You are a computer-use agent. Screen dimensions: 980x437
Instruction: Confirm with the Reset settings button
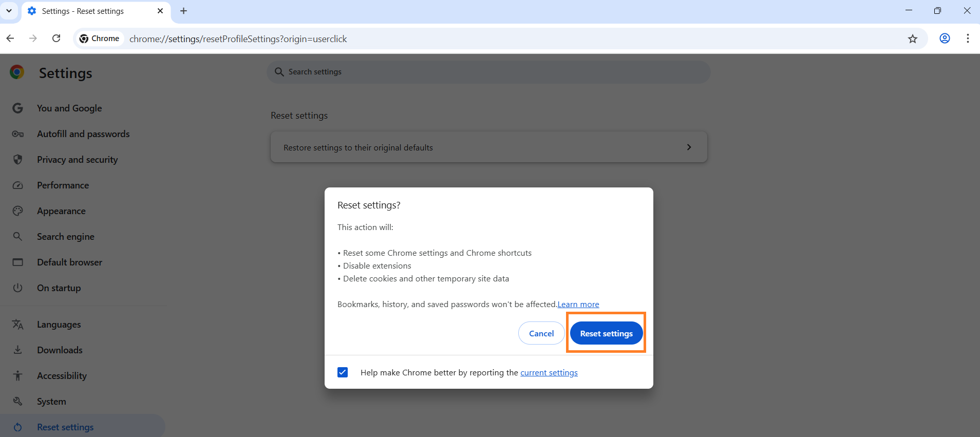click(606, 333)
